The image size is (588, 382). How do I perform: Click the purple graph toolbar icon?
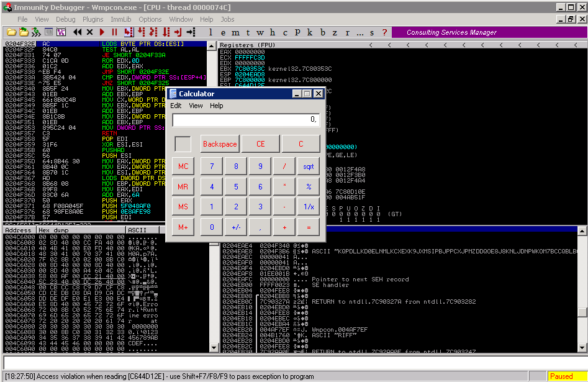click(61, 32)
